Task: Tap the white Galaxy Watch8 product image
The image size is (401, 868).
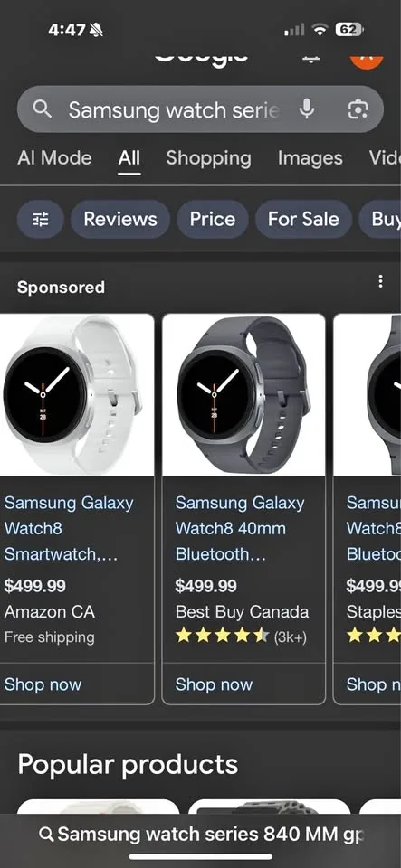Action: 76,395
